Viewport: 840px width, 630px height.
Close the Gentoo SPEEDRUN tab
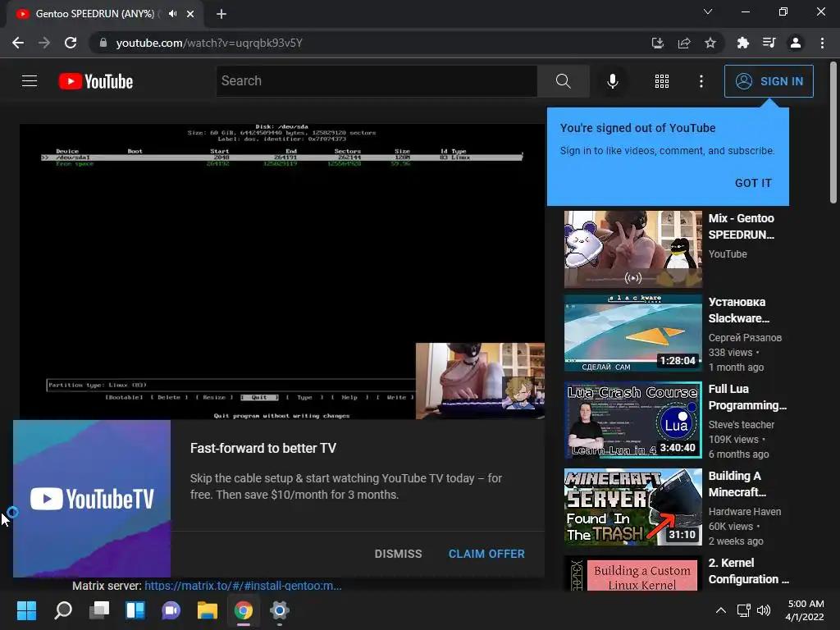190,14
